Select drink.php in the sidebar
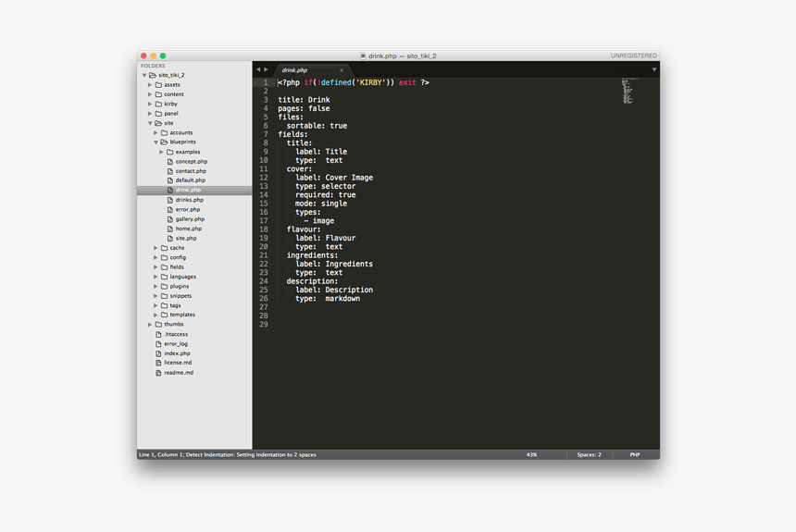 click(194, 190)
